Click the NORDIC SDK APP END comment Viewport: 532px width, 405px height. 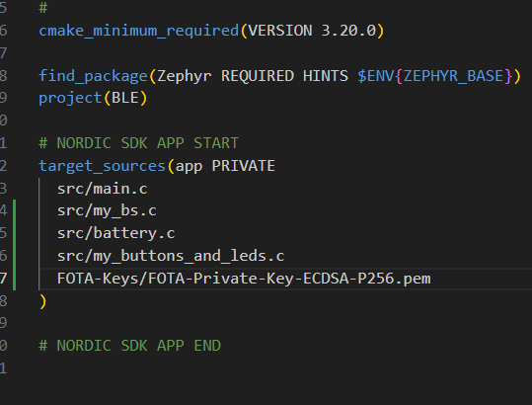[129, 346]
